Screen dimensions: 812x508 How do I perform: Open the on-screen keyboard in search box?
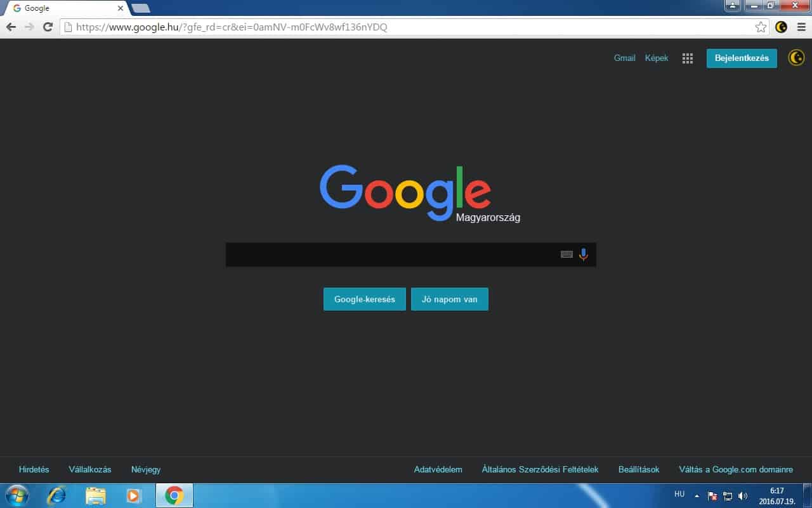pos(566,255)
